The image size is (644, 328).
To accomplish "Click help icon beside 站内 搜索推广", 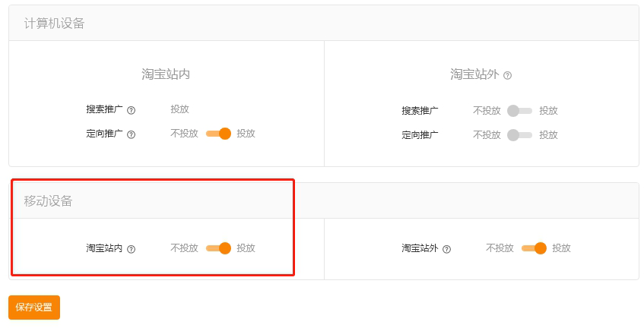I will click(x=132, y=110).
